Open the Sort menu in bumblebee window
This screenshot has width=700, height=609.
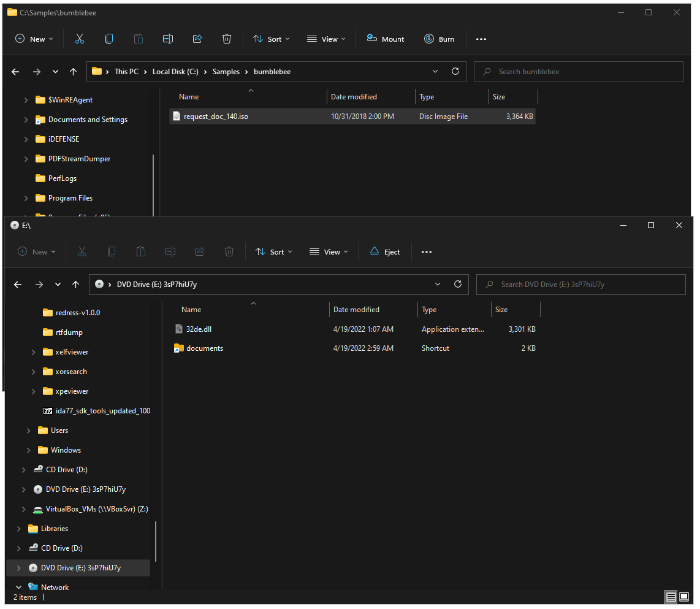click(x=272, y=39)
